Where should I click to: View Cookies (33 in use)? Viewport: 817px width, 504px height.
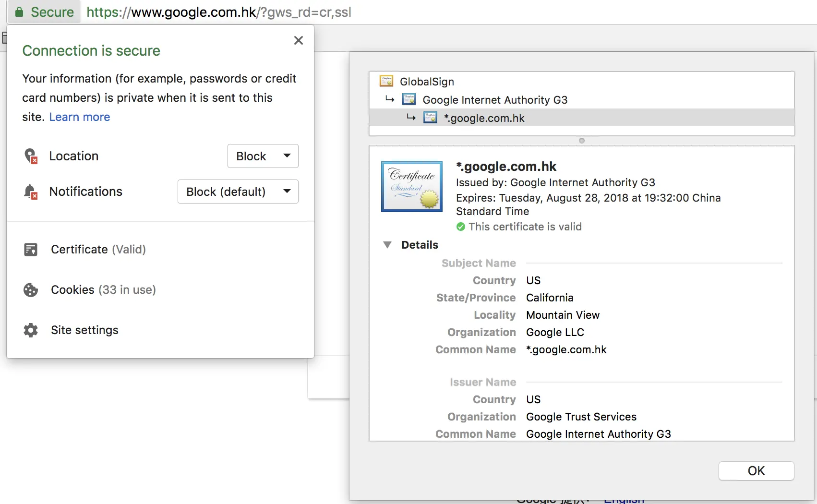pyautogui.click(x=104, y=290)
